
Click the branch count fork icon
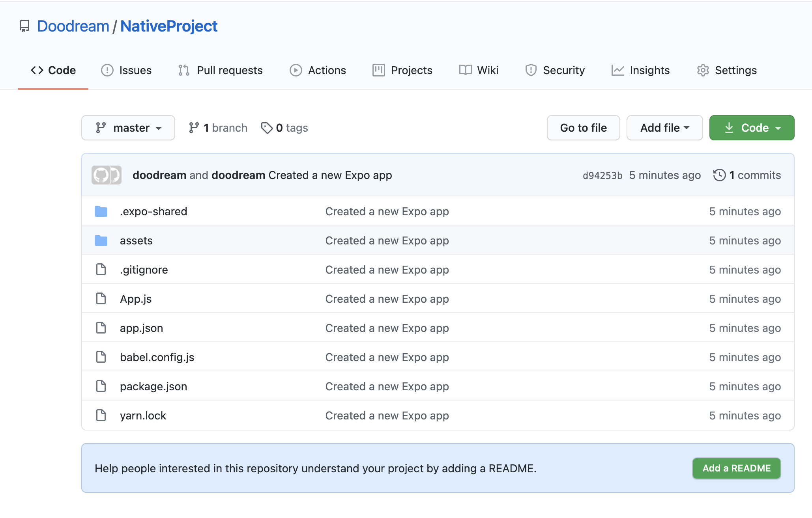(x=194, y=128)
